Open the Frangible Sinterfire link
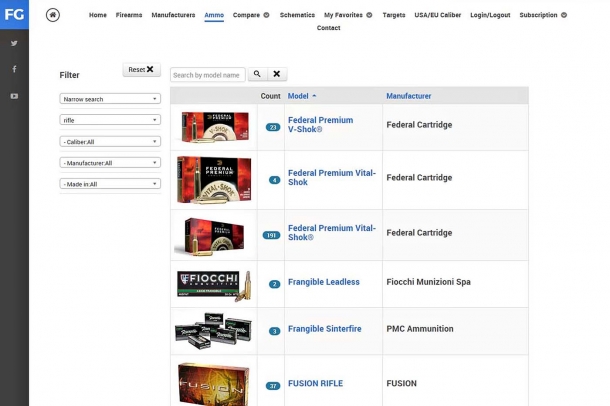 coord(324,329)
